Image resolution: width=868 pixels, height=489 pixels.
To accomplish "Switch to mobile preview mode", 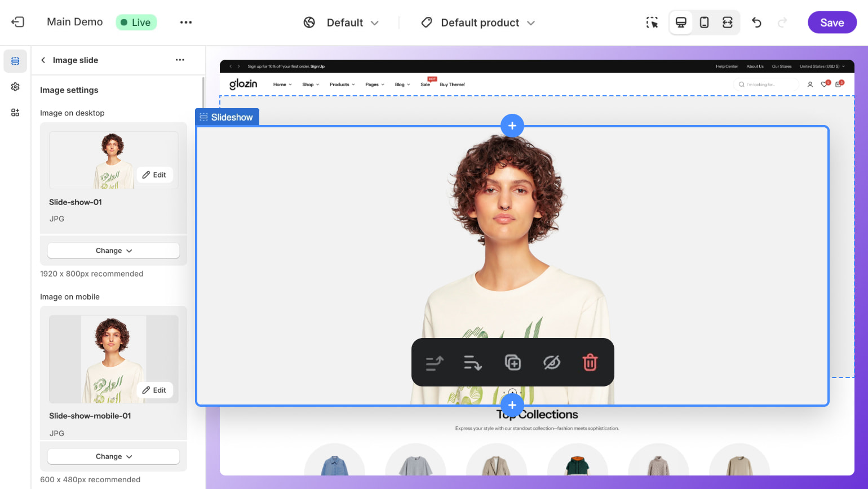I will pos(704,23).
